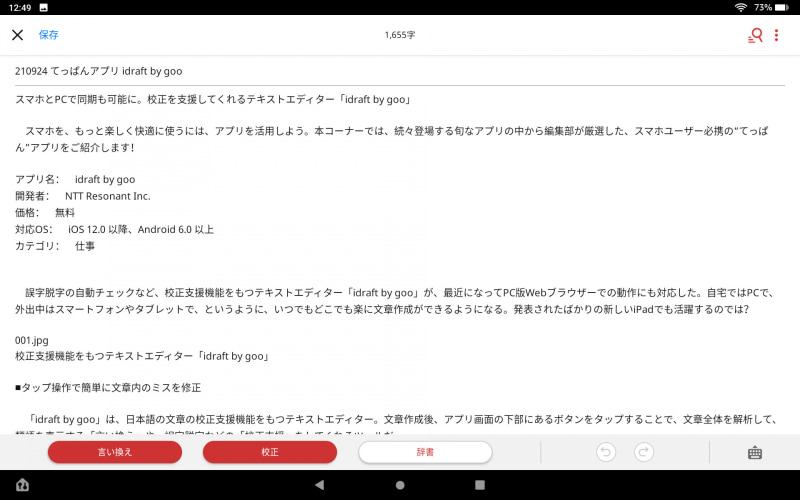Tap the 1,655字 character count
800x500 pixels.
click(x=399, y=35)
